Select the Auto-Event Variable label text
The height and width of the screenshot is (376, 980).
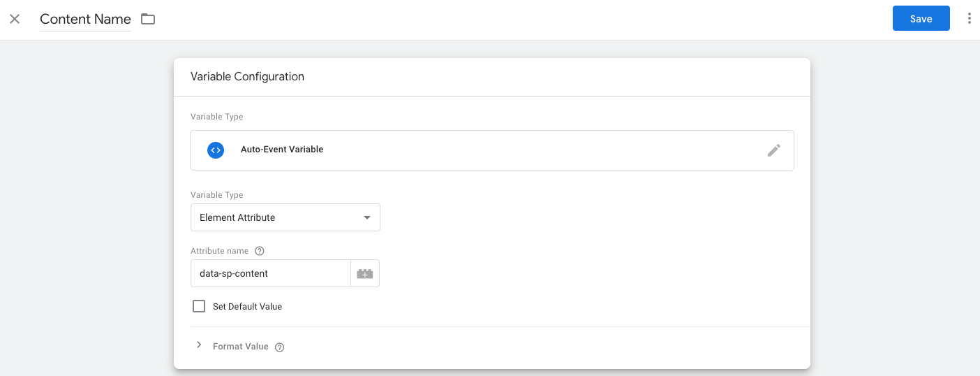click(x=282, y=150)
